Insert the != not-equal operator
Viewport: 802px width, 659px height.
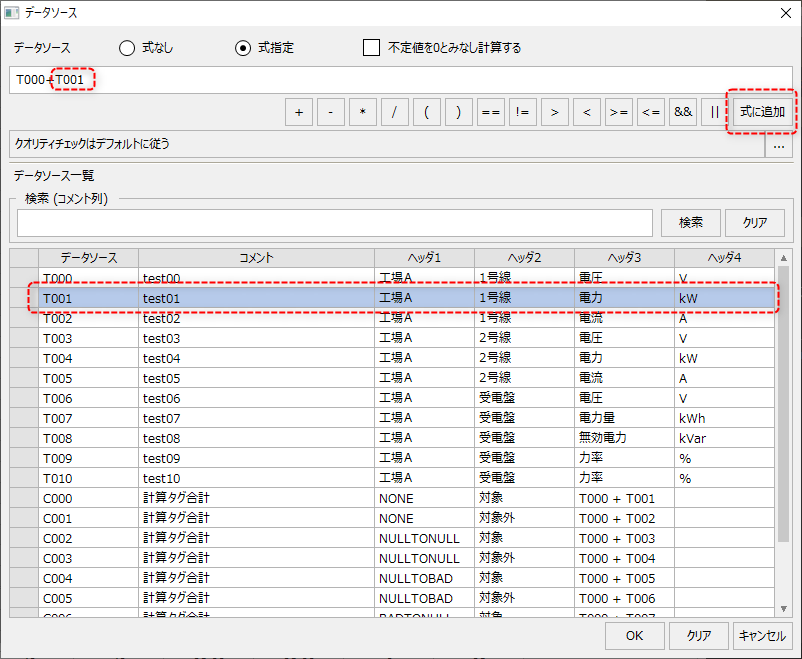[522, 113]
